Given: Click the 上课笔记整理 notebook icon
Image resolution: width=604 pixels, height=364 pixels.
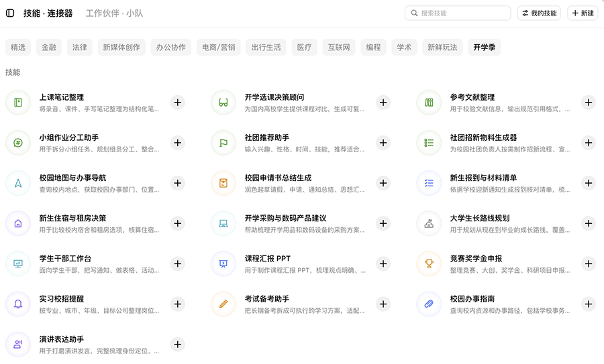Looking at the screenshot, I should click(x=18, y=103).
